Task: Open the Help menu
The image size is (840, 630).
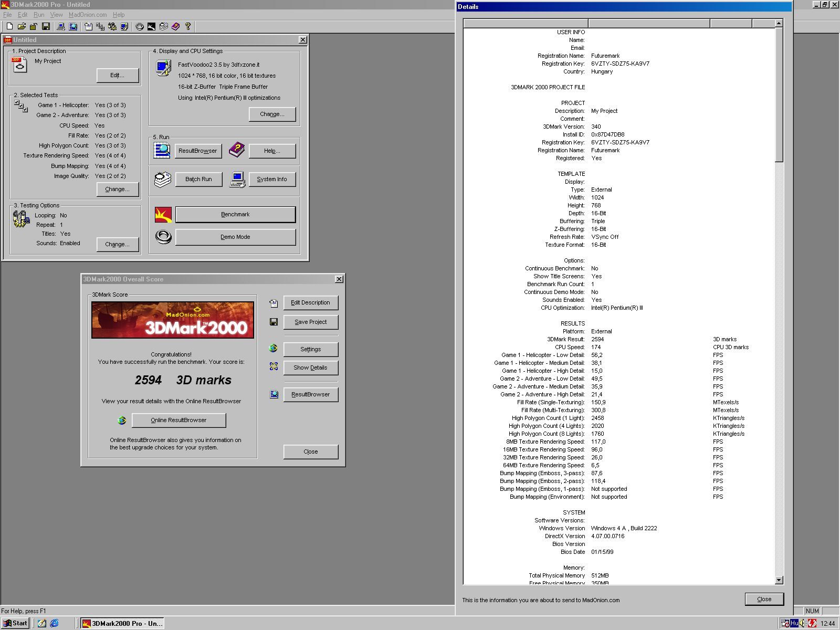Action: 119,15
